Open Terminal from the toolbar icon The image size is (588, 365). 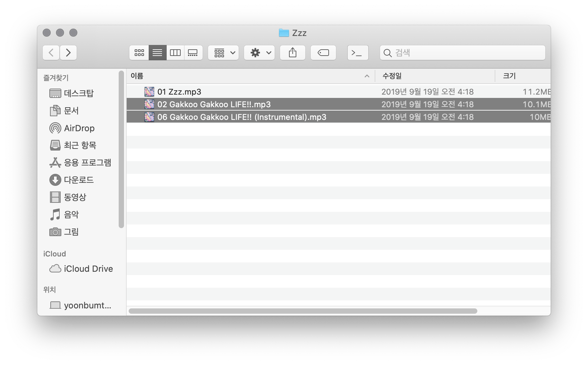coord(358,53)
